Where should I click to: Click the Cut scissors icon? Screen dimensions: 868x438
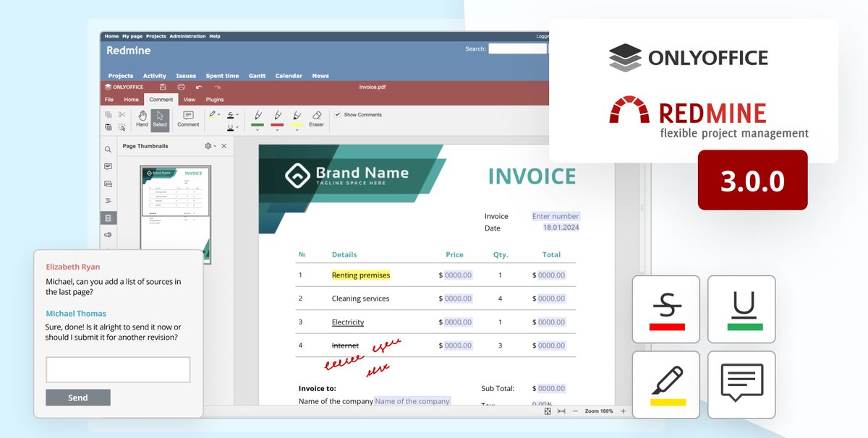pyautogui.click(x=122, y=114)
